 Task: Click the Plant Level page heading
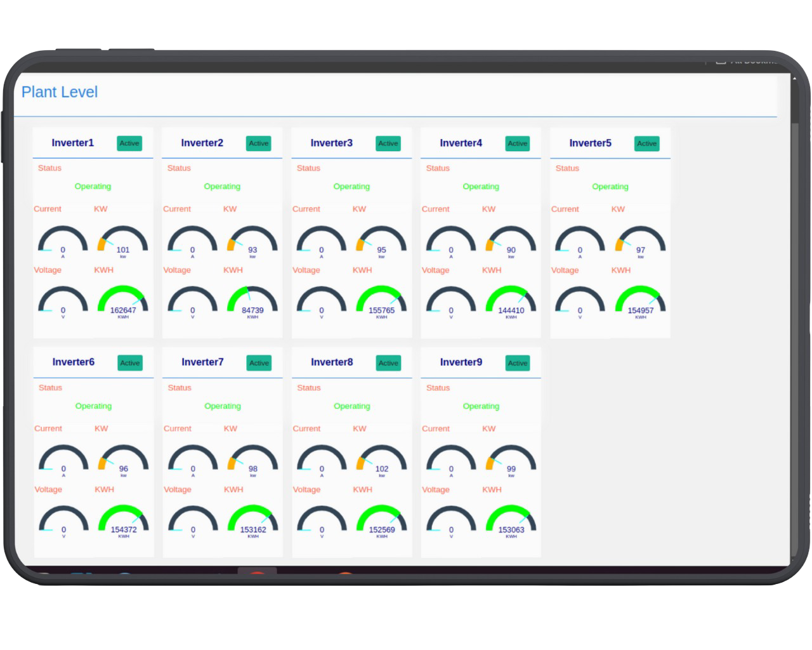(60, 92)
